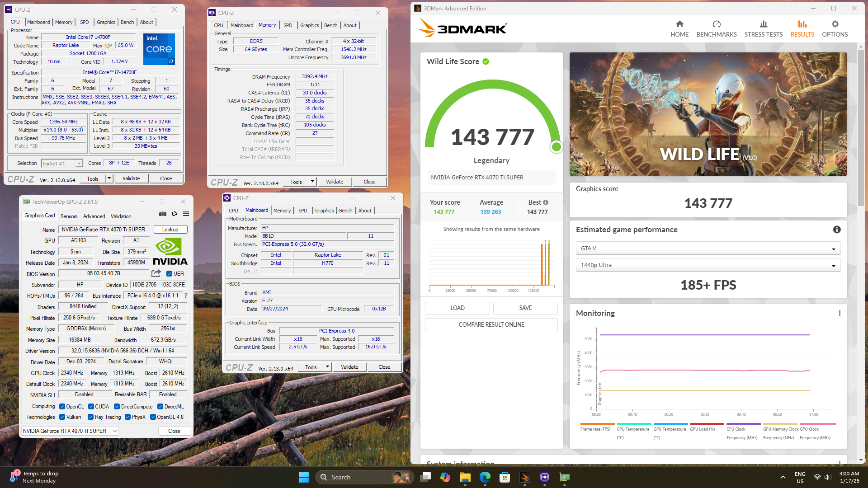Launch Microsoft Edge from taskbar
The width and height of the screenshot is (868, 488).
click(x=485, y=477)
